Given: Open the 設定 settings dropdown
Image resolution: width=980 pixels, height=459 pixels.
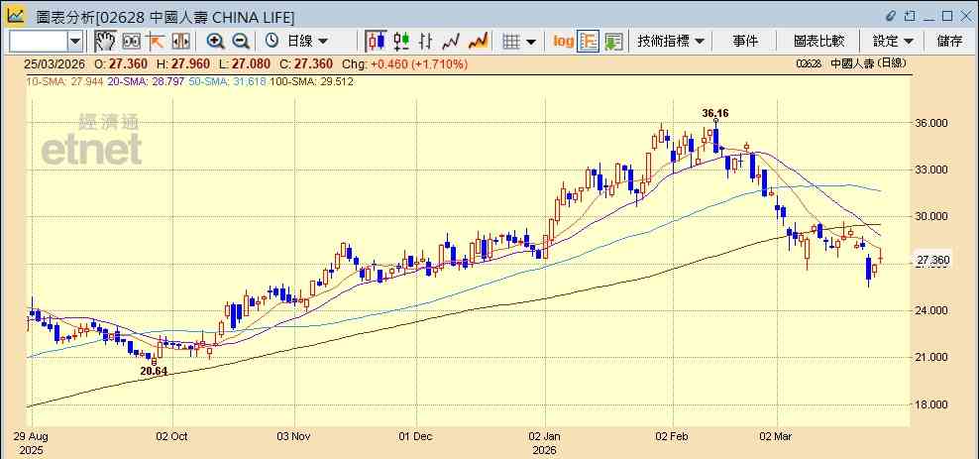Looking at the screenshot, I should pyautogui.click(x=893, y=42).
